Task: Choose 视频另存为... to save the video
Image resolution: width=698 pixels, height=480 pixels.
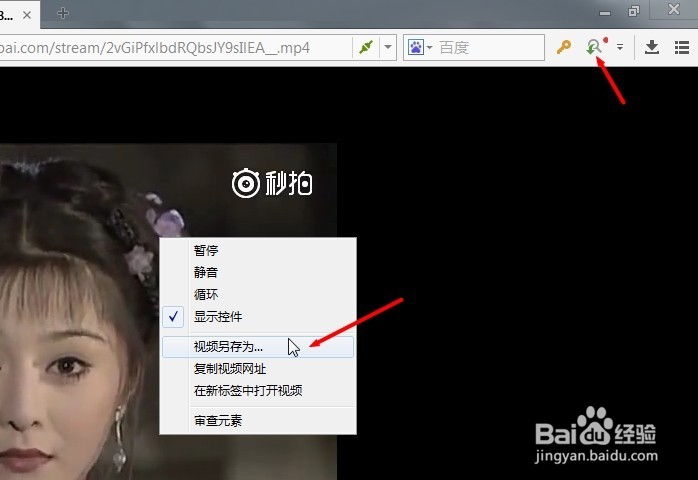Action: coord(258,347)
